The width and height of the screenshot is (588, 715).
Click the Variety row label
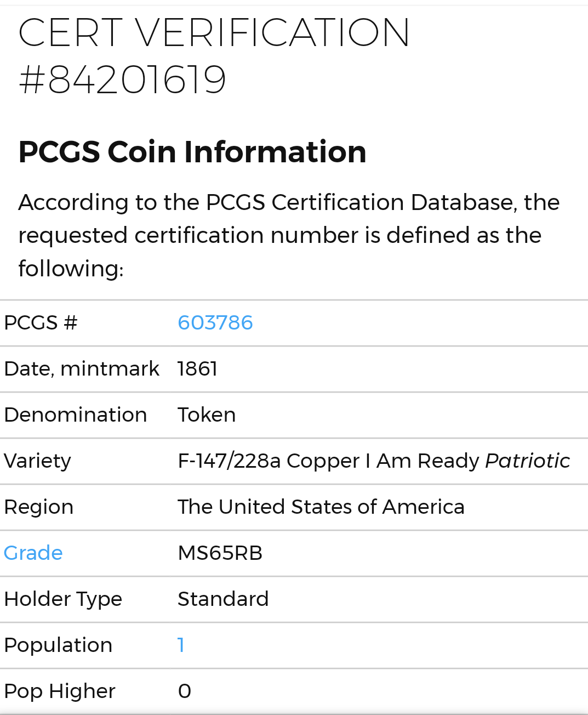pyautogui.click(x=38, y=461)
